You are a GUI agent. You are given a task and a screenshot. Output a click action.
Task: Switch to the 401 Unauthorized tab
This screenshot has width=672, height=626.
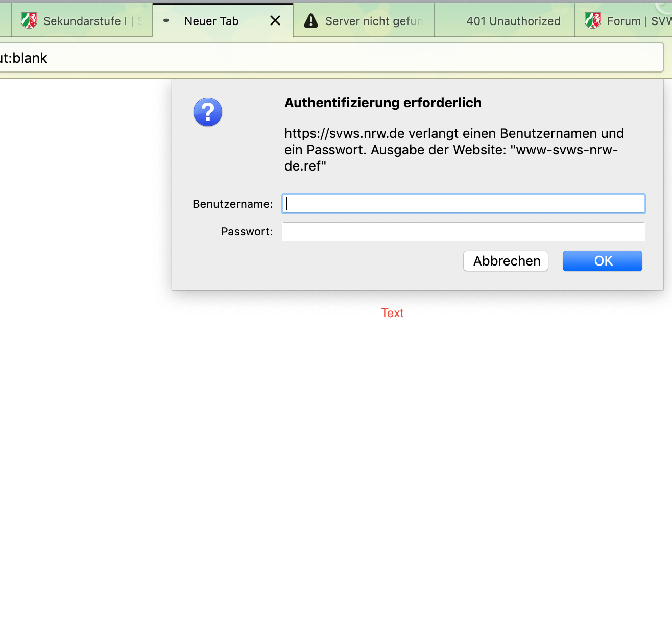[x=513, y=21]
